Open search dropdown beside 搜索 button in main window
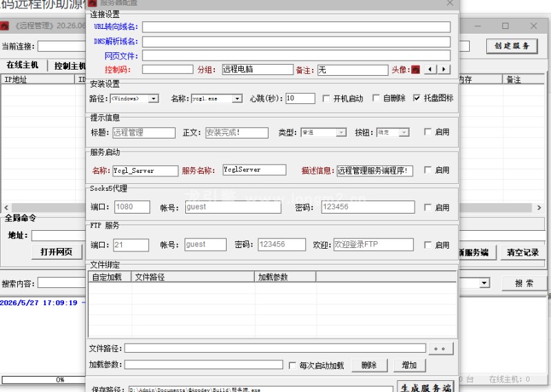This screenshot has height=392, width=551. pyautogui.click(x=485, y=283)
